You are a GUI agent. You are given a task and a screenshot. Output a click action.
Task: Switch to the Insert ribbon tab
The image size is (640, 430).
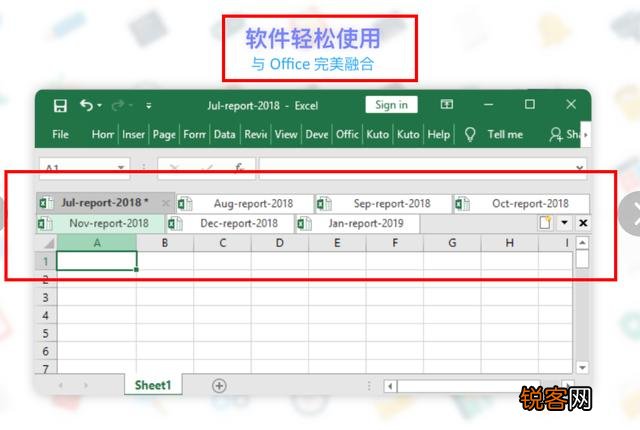pyautogui.click(x=133, y=134)
